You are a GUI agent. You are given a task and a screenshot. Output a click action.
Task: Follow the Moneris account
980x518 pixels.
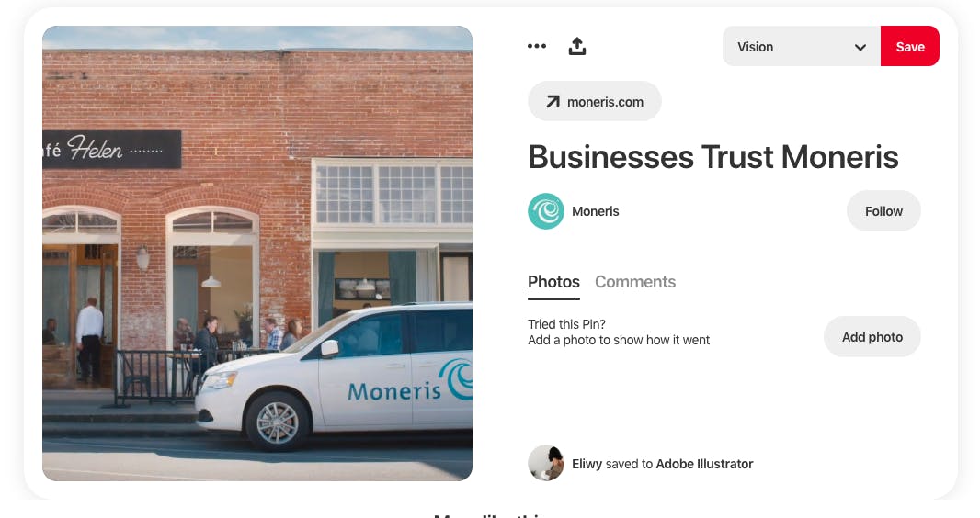pos(883,211)
